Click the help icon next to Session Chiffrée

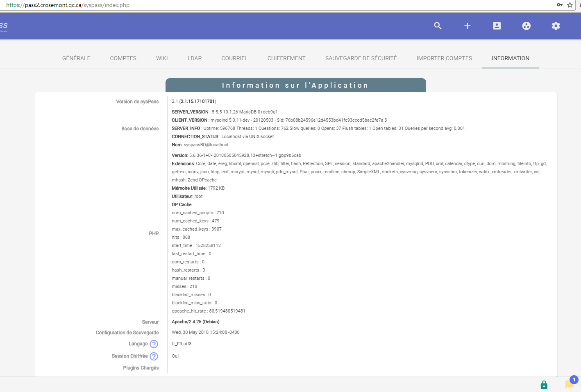[154, 356]
